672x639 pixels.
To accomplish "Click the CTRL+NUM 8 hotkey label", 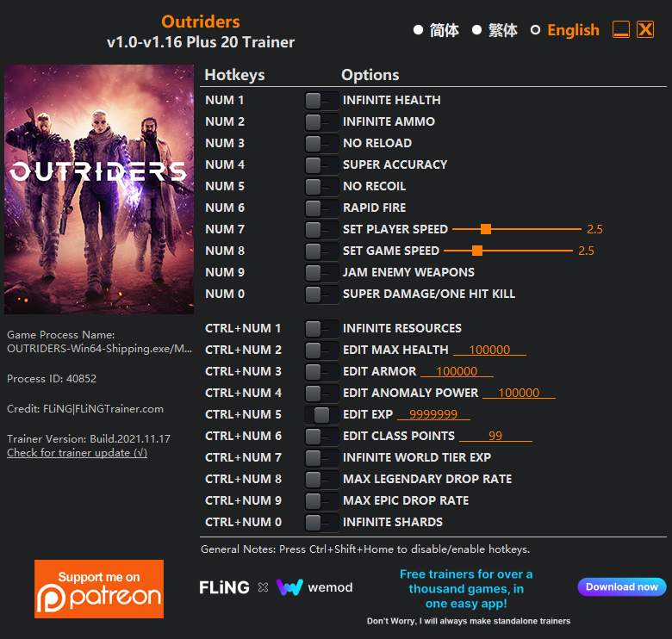I will coord(243,479).
